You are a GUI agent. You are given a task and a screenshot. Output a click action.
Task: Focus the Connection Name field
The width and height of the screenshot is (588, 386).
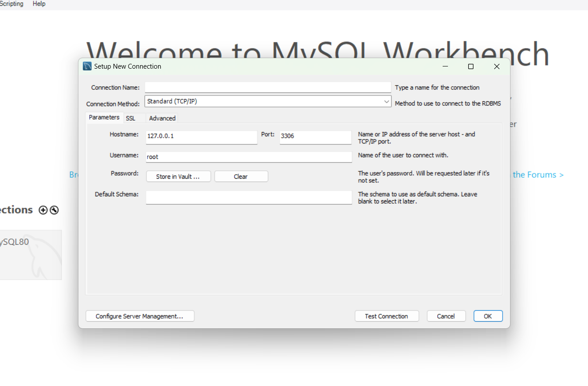click(268, 87)
